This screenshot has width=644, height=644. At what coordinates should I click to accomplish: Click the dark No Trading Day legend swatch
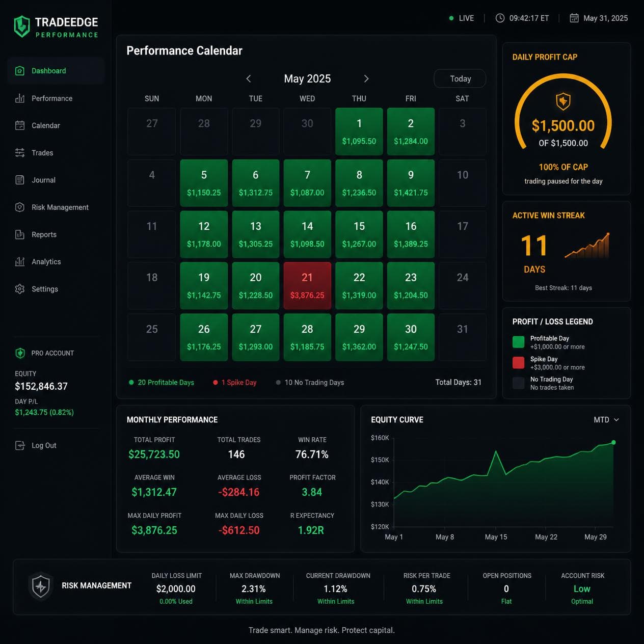(x=518, y=383)
